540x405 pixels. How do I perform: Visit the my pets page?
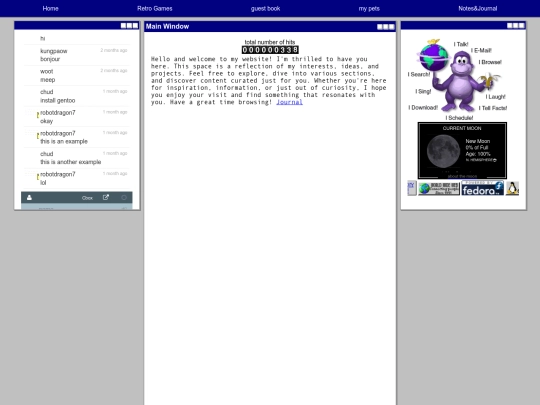coord(369,9)
